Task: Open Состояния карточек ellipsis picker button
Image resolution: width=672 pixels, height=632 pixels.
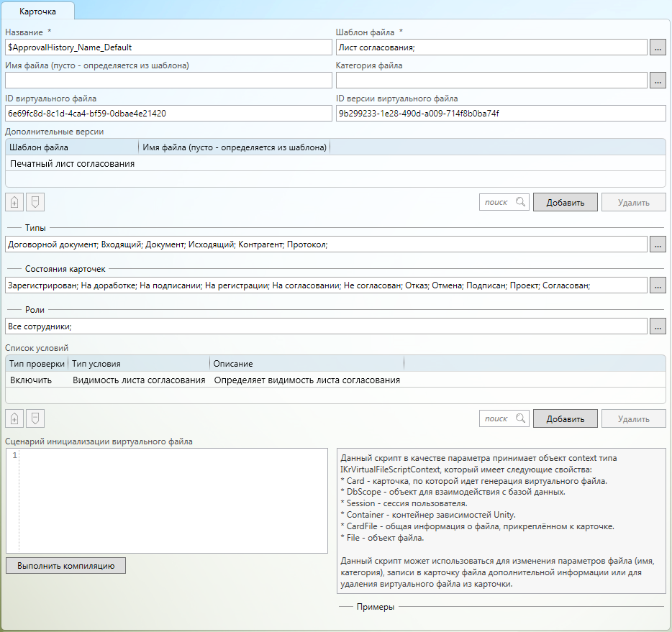Action: [x=658, y=285]
